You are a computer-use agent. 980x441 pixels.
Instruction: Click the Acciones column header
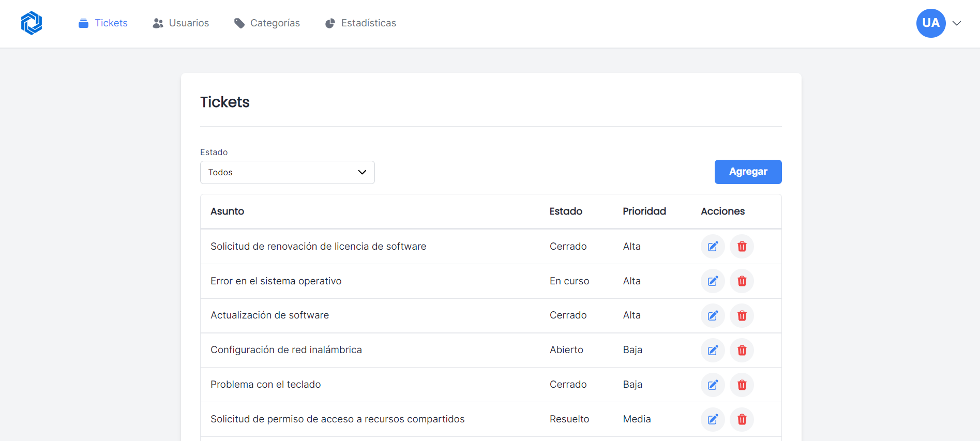point(723,211)
